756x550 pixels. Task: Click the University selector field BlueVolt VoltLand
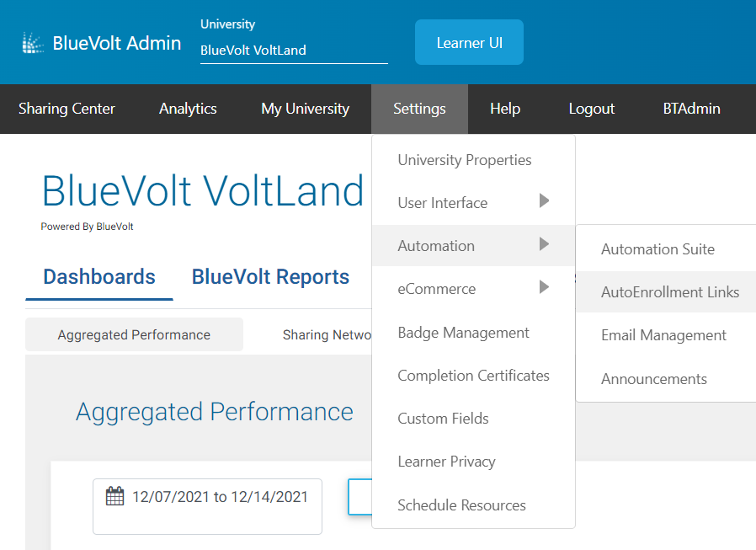(x=294, y=51)
